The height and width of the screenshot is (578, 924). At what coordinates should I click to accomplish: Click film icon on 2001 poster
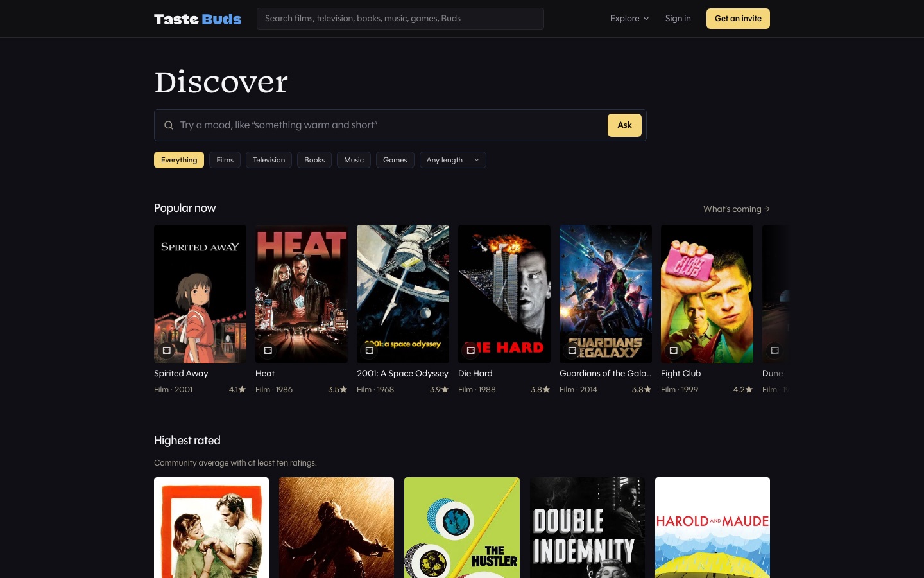[370, 351]
